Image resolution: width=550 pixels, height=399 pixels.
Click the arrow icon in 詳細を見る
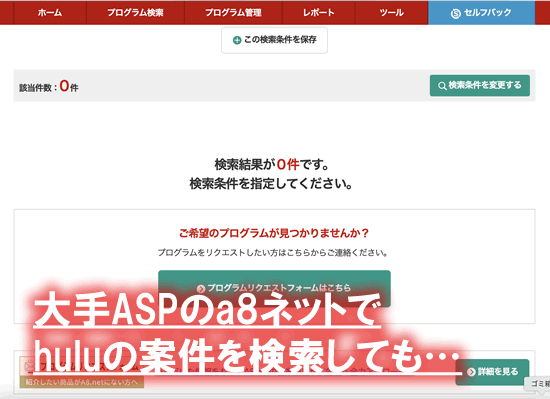(471, 372)
